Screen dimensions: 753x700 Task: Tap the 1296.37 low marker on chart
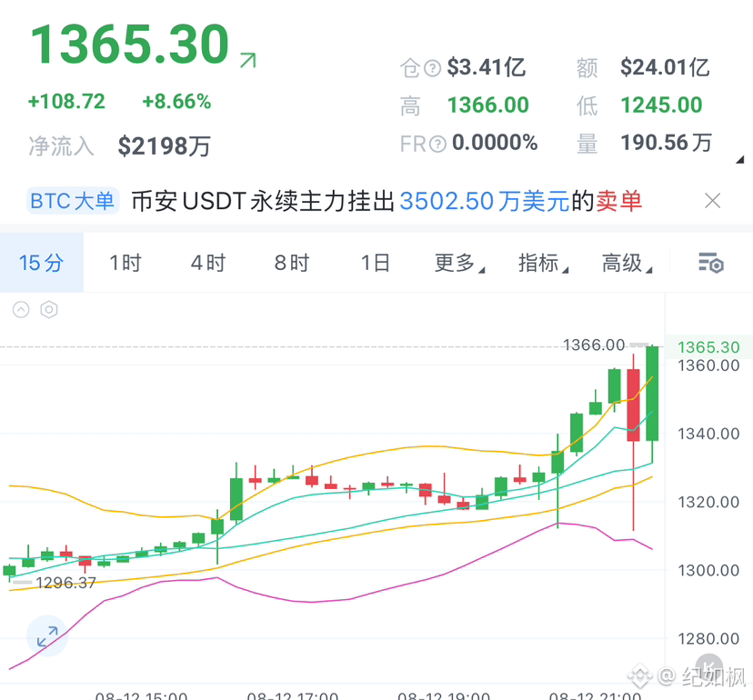click(x=65, y=583)
